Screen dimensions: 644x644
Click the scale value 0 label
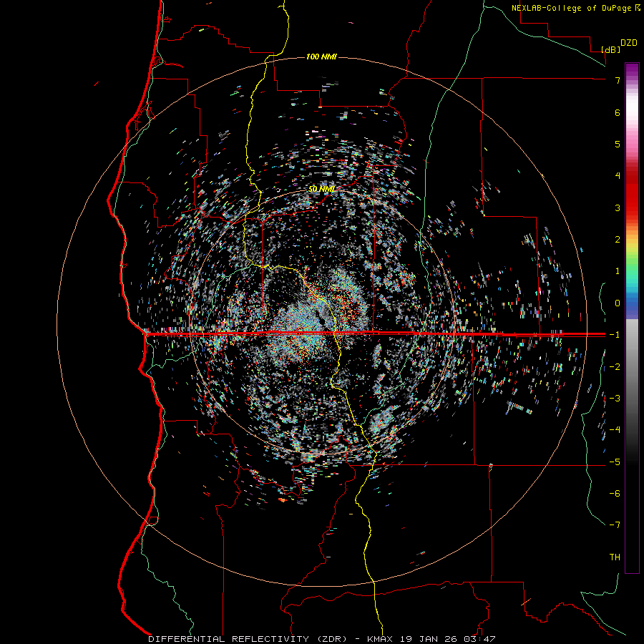(x=618, y=303)
